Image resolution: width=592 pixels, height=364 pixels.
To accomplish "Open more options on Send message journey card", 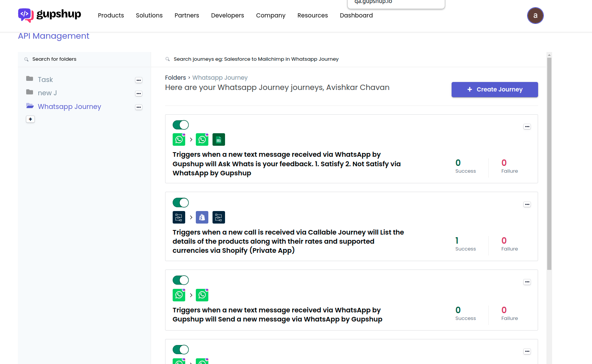I will (x=527, y=282).
